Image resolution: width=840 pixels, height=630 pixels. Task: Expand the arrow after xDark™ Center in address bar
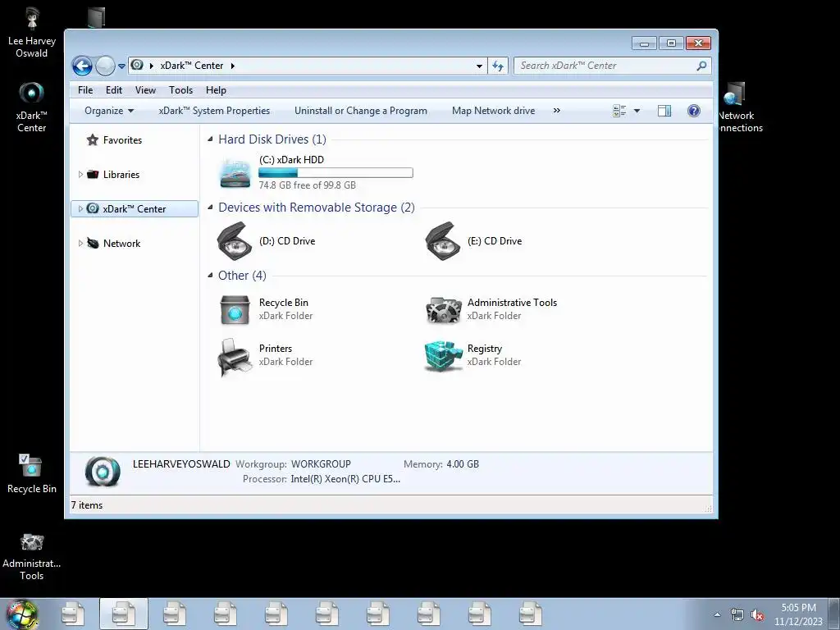[232, 66]
